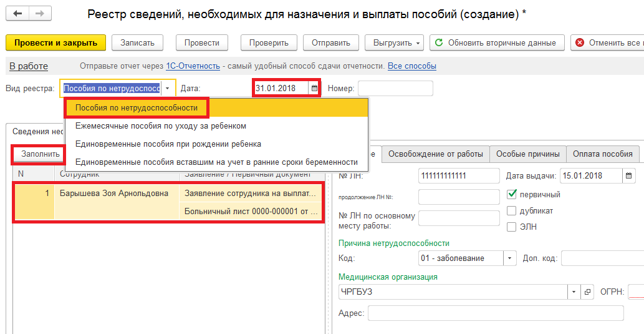The width and height of the screenshot is (644, 334).
Task: Toggle the дубликат checkbox
Action: [x=511, y=210]
